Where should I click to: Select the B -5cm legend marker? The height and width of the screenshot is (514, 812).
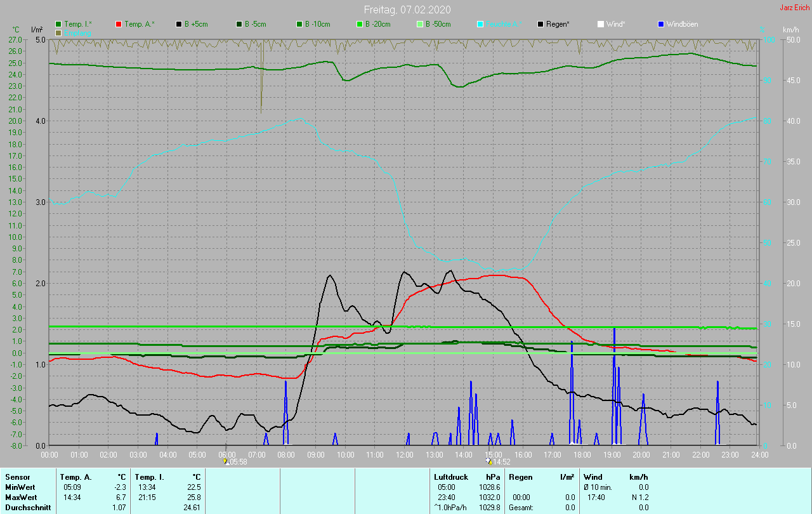click(239, 24)
